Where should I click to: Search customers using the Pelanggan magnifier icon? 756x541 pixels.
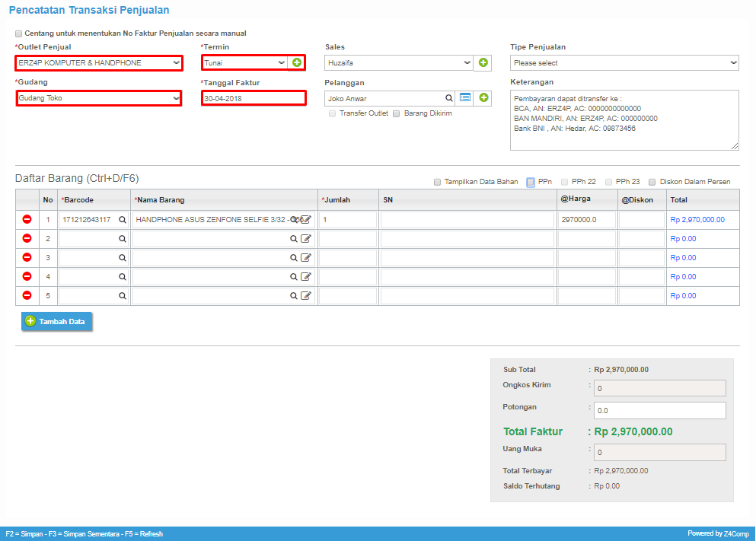(x=449, y=98)
